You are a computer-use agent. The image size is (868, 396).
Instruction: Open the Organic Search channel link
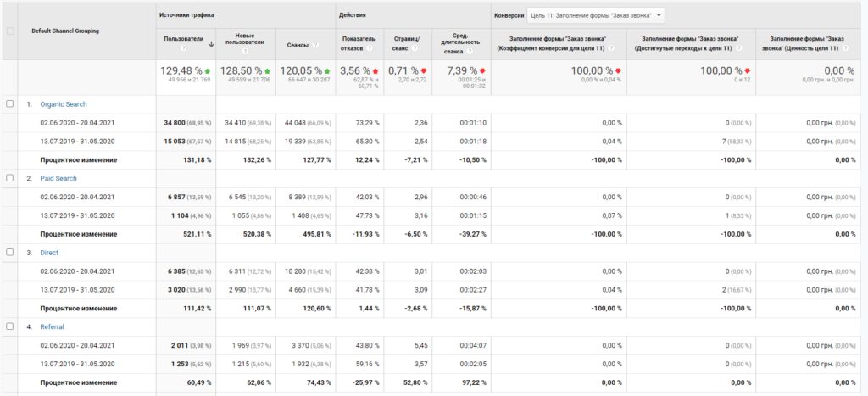pyautogui.click(x=63, y=104)
